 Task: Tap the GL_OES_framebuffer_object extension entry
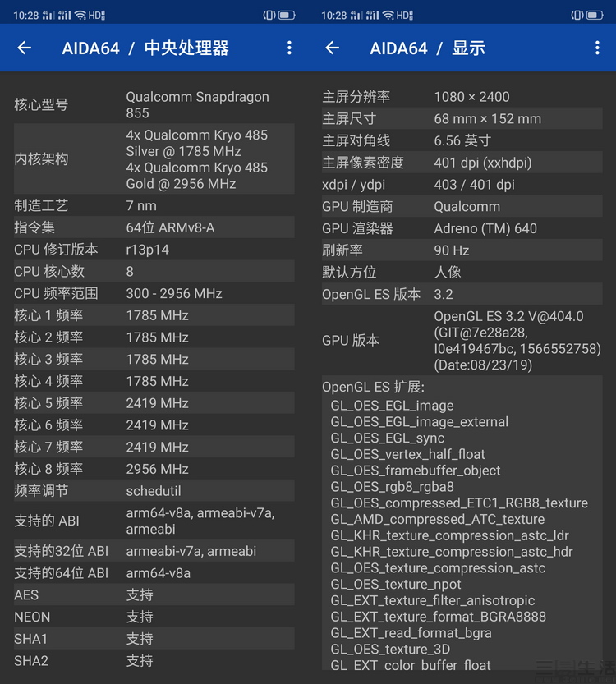[x=416, y=471]
